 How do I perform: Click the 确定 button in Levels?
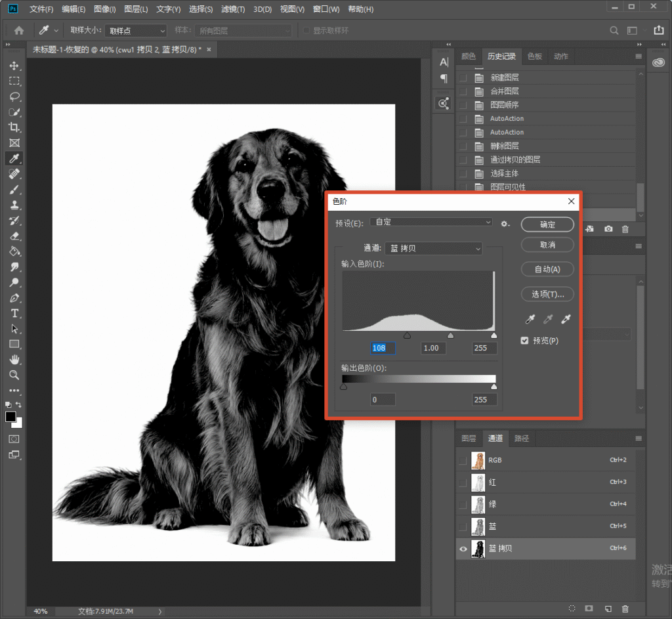547,224
